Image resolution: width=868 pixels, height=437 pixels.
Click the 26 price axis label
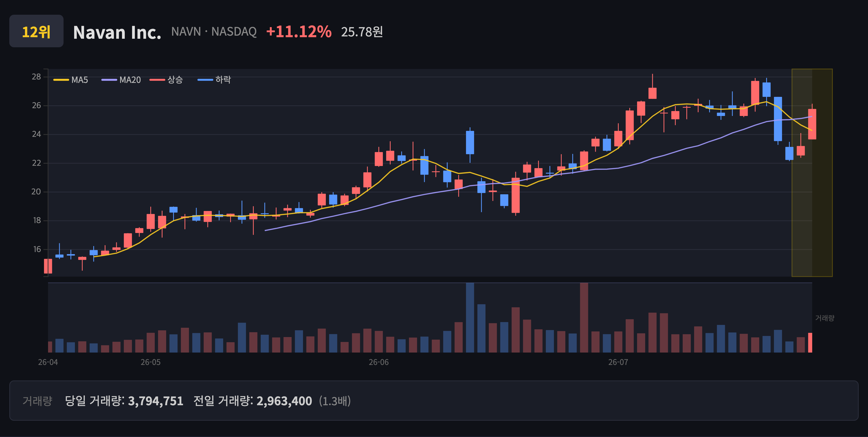coord(36,105)
